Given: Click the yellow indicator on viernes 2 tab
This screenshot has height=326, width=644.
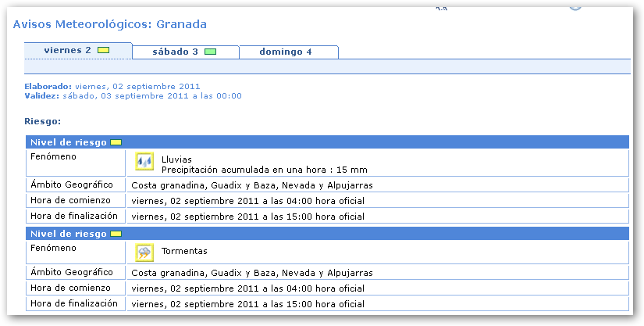Looking at the screenshot, I should [103, 51].
